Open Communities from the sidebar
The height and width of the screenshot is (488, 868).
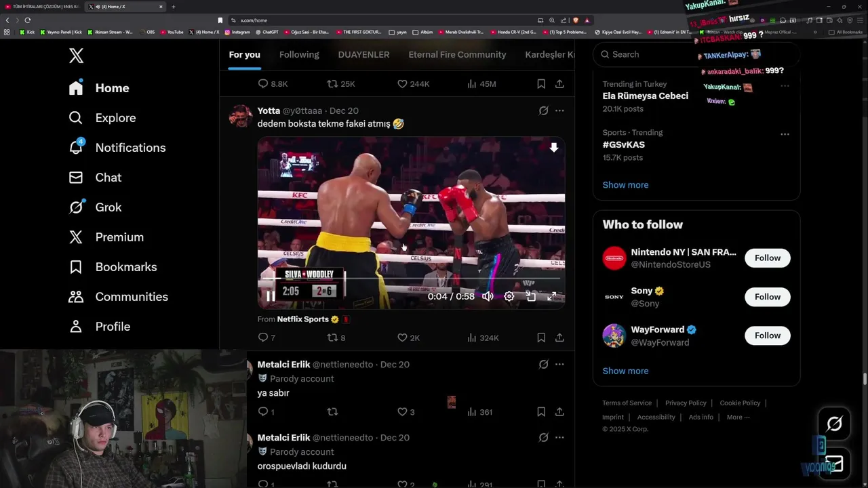point(118,297)
